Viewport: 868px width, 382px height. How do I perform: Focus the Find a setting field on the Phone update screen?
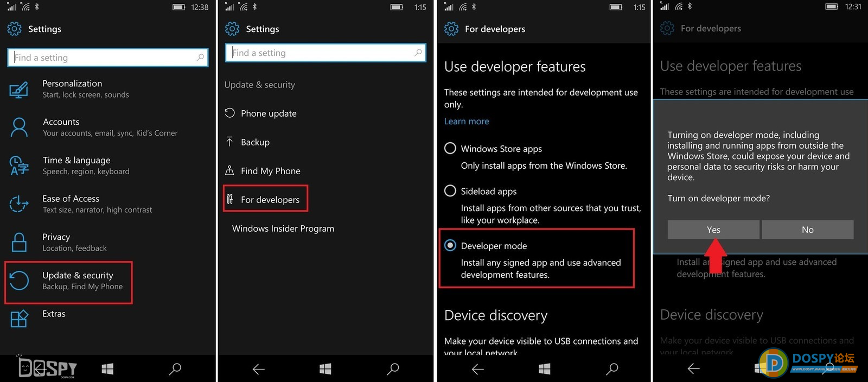click(325, 53)
